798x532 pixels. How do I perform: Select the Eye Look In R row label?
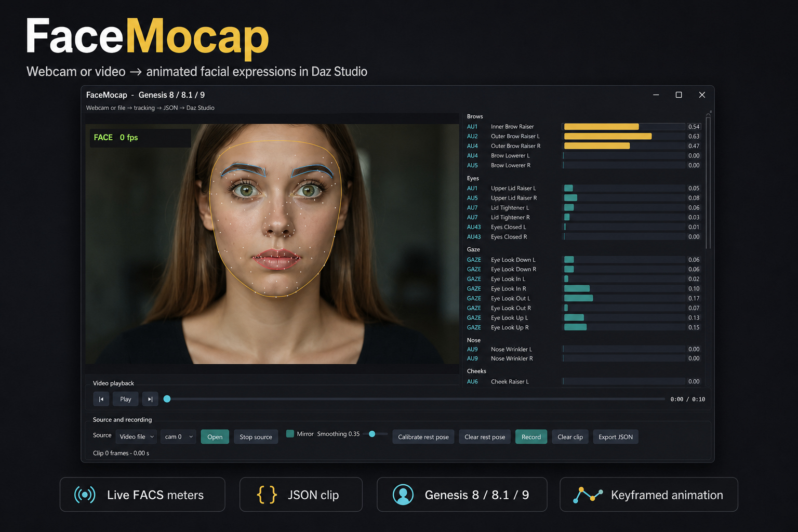(x=509, y=289)
